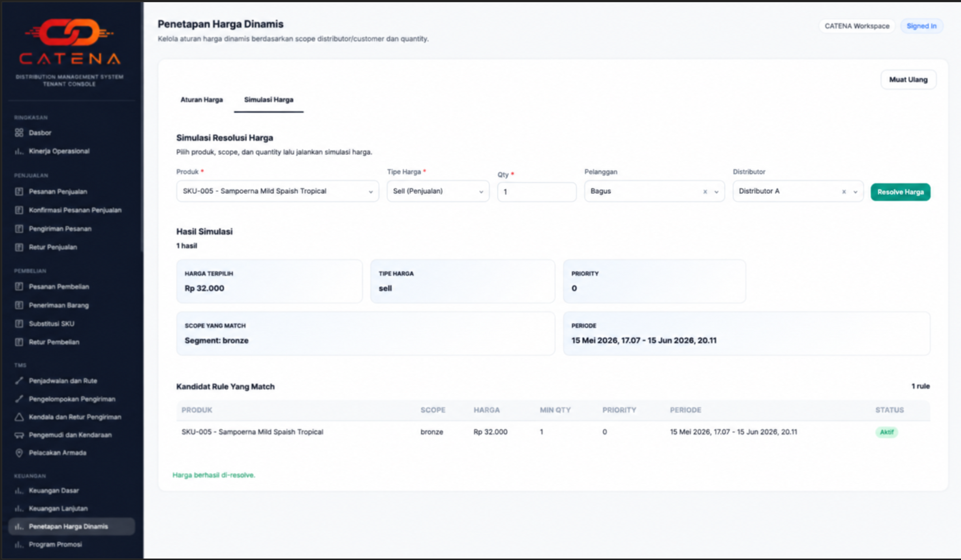Screen dimensions: 961x560
Task: Expand the Distributor dropdown chevron
Action: point(855,192)
